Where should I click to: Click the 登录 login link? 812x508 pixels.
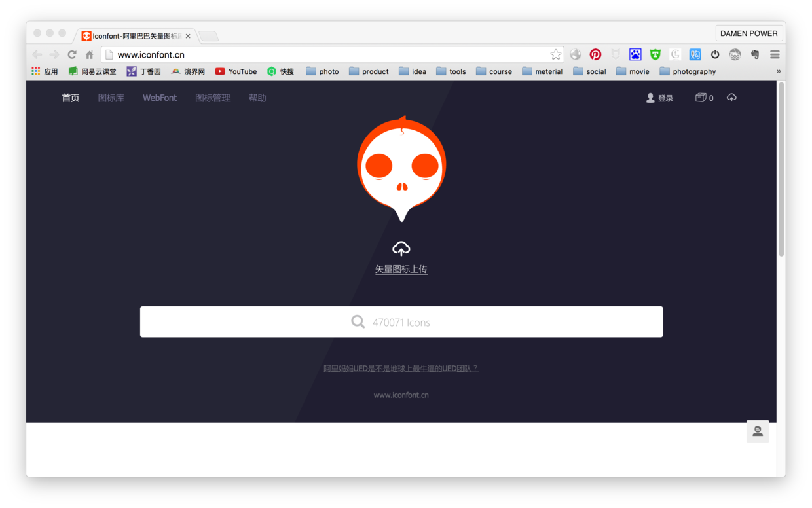(659, 98)
